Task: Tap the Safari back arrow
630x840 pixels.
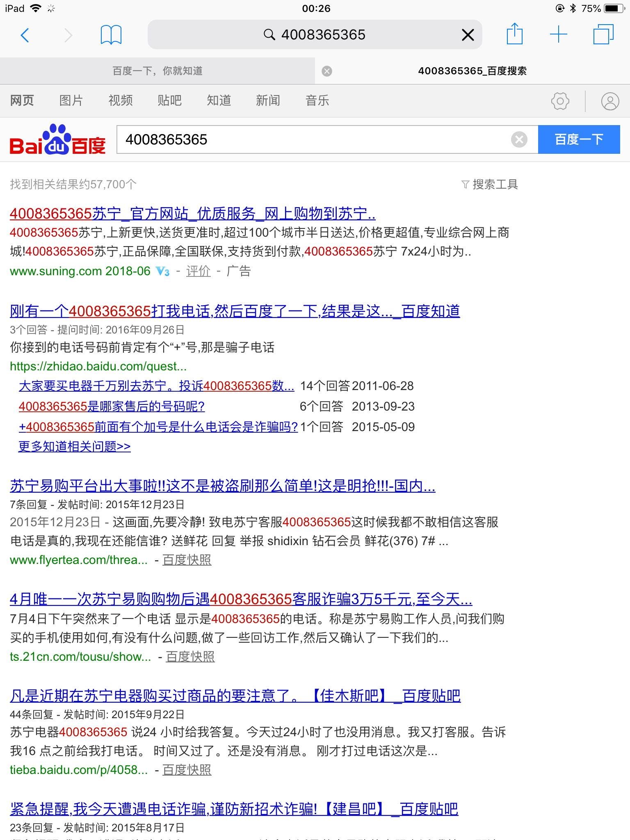Action: click(25, 35)
